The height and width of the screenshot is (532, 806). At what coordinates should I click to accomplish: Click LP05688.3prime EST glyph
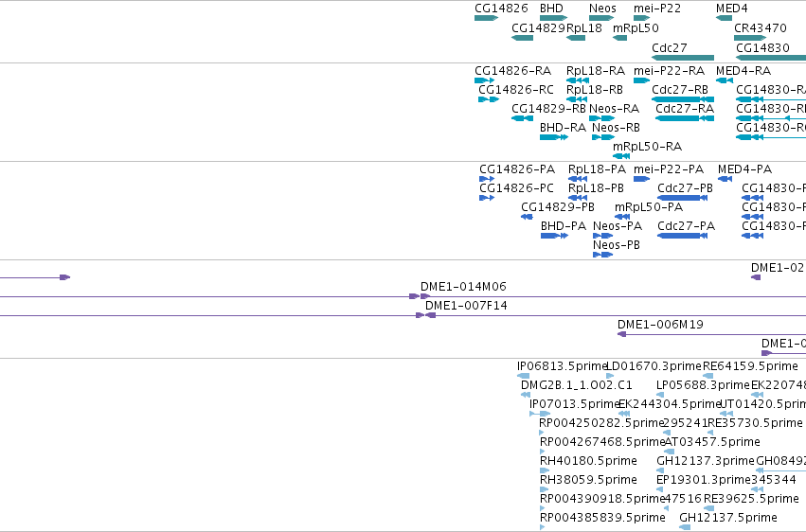point(660,395)
